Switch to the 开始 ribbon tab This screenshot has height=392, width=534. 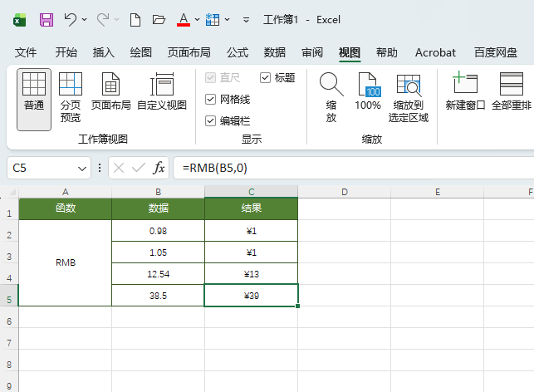coord(66,52)
